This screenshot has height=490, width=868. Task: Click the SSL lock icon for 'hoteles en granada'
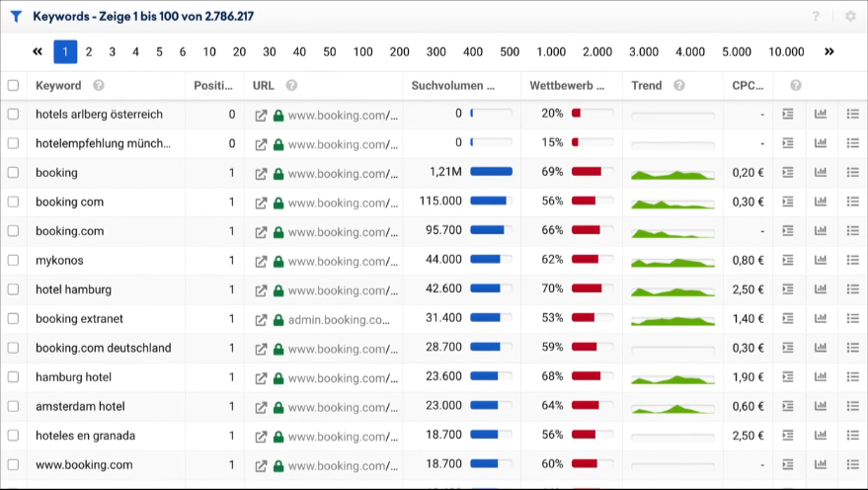click(278, 437)
